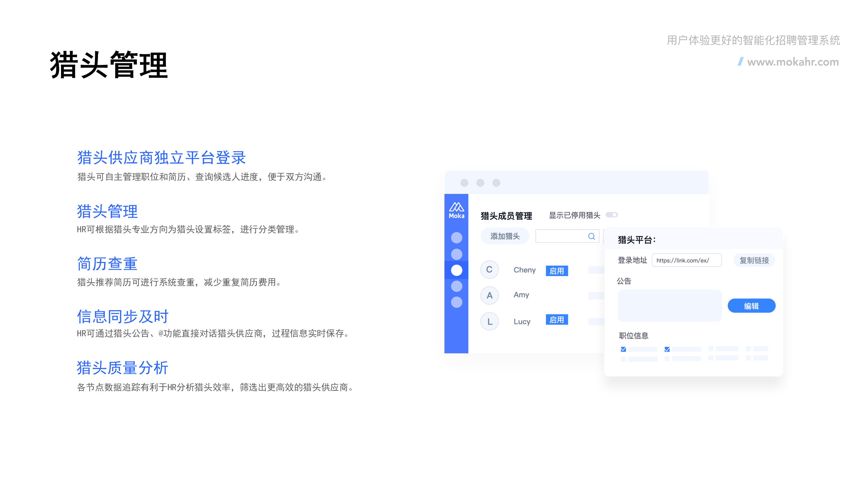Open Cheny's avatar circle labeled C

489,270
